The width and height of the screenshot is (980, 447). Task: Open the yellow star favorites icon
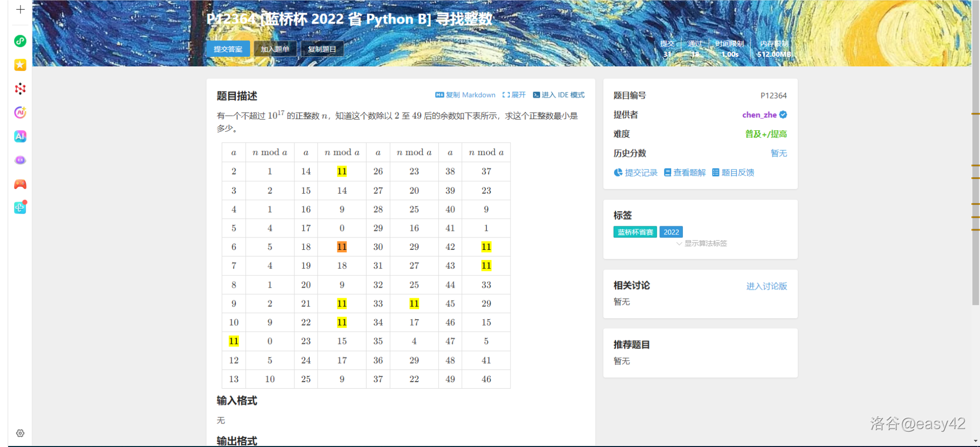20,65
